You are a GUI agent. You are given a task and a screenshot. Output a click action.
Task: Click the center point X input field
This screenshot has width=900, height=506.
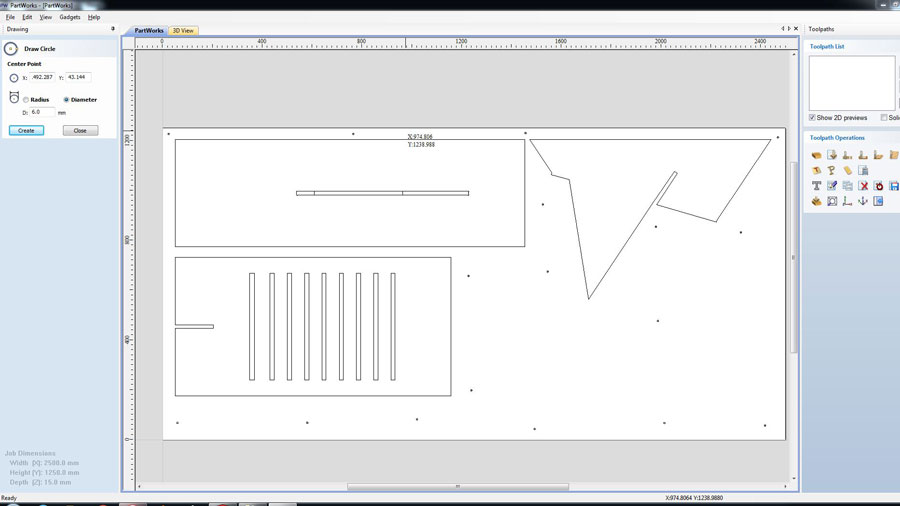(x=42, y=77)
